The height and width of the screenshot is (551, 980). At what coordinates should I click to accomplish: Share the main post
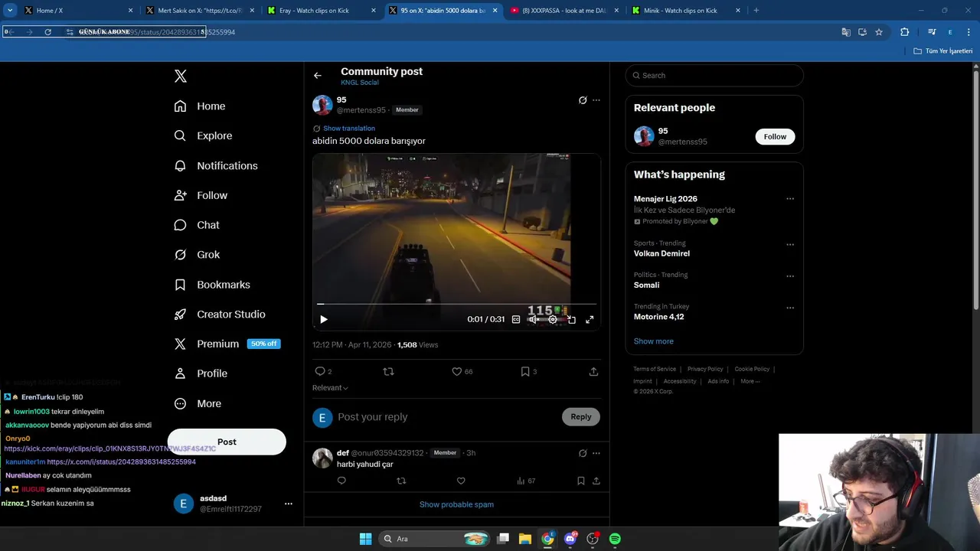(x=593, y=371)
